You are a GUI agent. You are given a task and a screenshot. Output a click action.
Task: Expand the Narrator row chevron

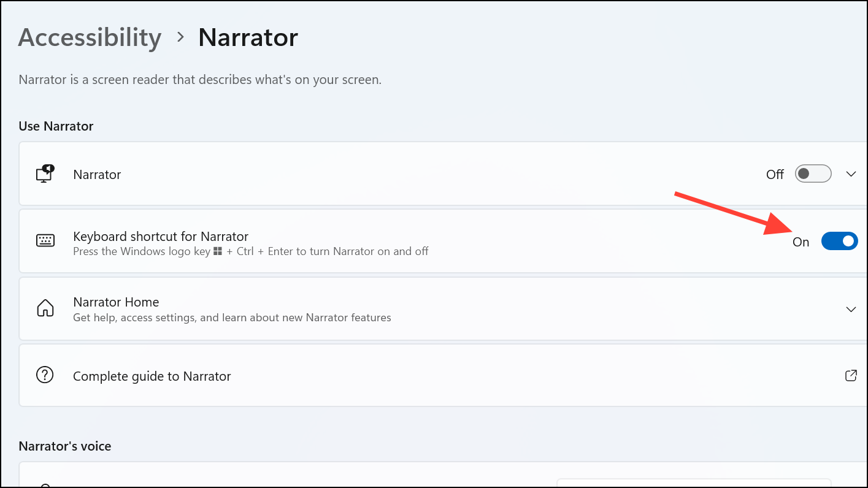coord(851,174)
